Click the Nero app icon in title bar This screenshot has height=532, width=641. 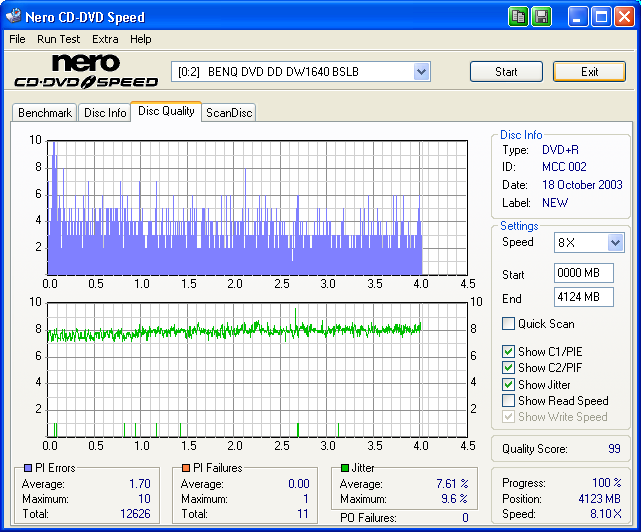pos(13,17)
